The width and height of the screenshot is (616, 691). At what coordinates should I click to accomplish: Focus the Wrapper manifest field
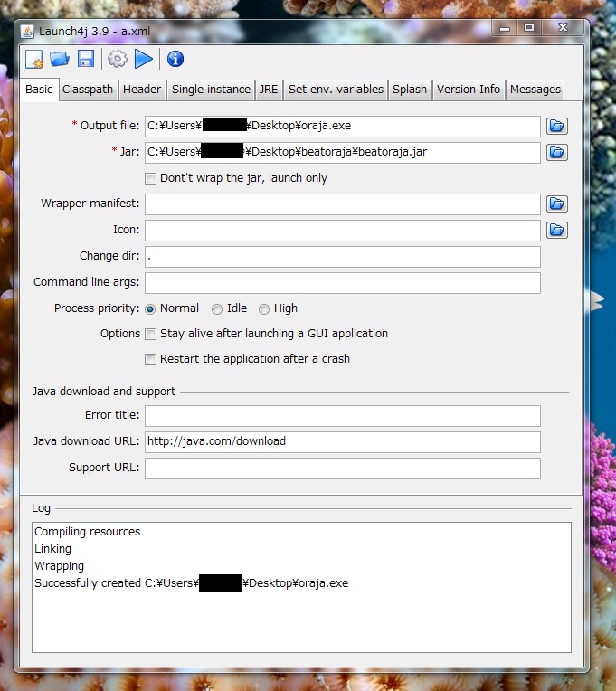(343, 204)
